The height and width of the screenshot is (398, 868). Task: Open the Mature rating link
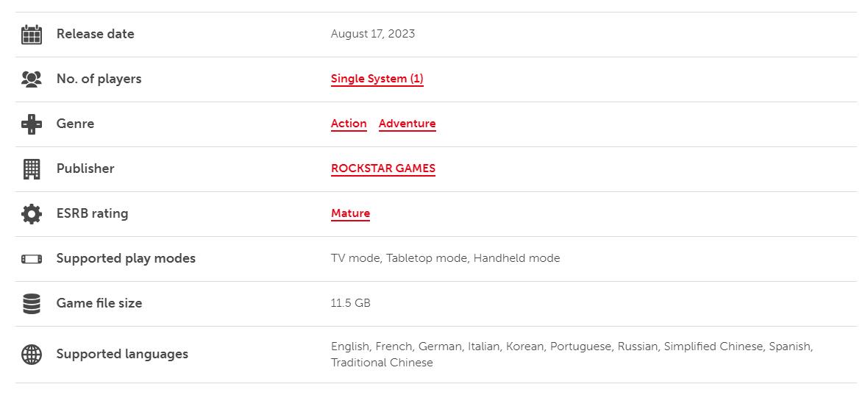click(x=350, y=213)
